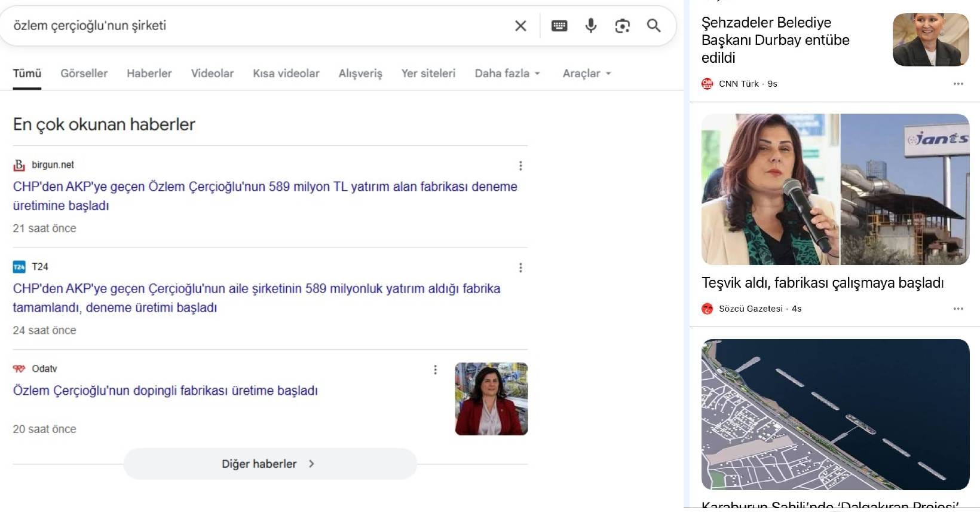Open the Videolar tab
This screenshot has height=512, width=980.
tap(212, 74)
